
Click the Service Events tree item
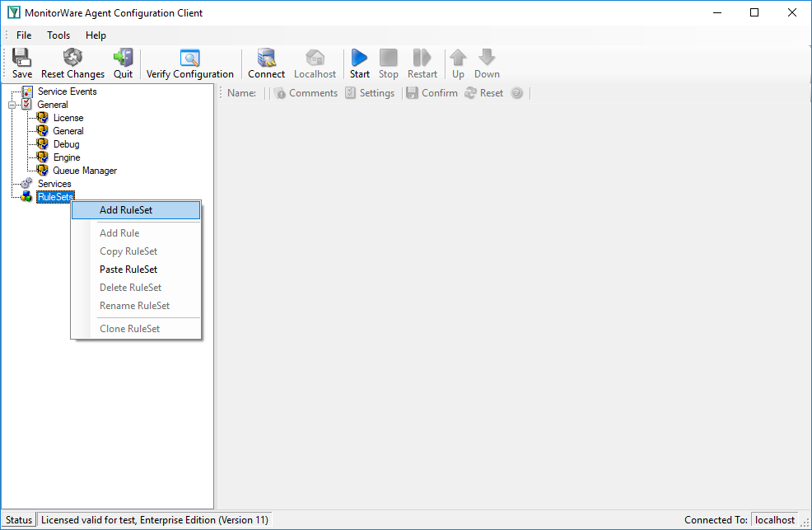68,91
